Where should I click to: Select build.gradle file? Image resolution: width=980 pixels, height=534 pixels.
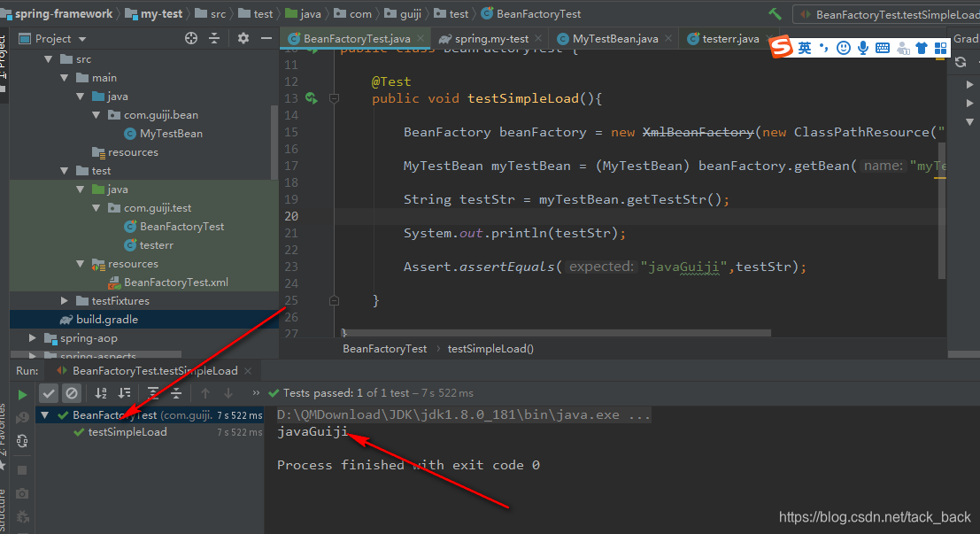coord(106,320)
